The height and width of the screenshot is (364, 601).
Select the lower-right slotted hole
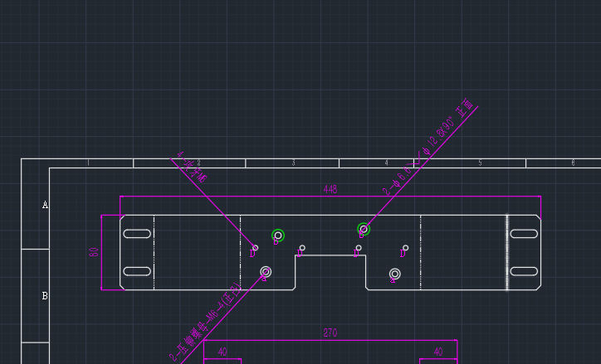(524, 271)
